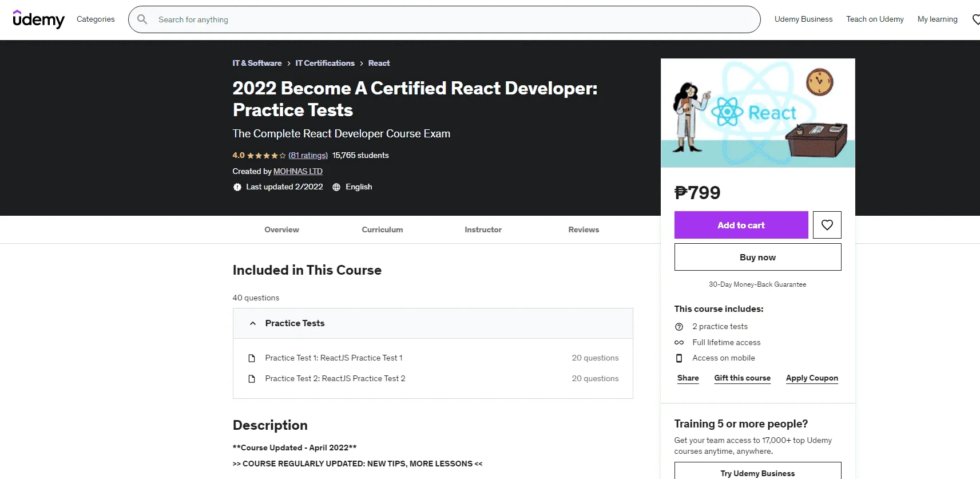Click 20 questions for Practice Test 2
Image resolution: width=980 pixels, height=479 pixels.
pos(595,379)
